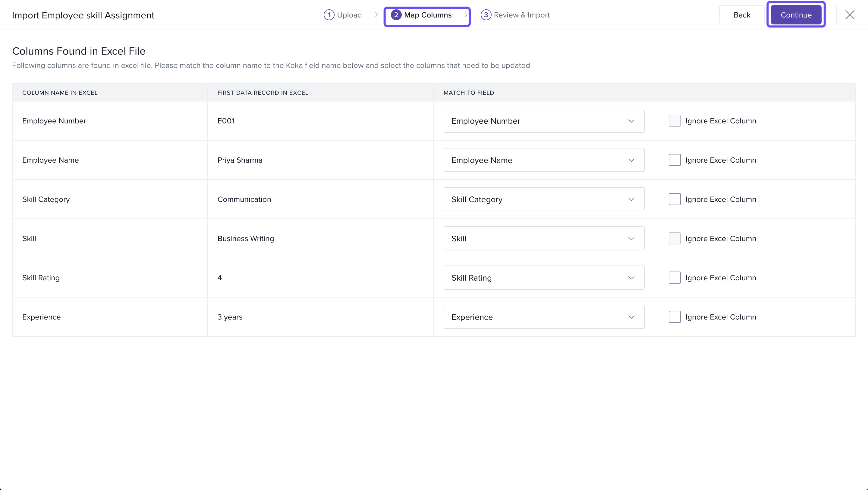Screen dimensions: 868x490
Task: Click the Back button
Action: [x=741, y=15]
